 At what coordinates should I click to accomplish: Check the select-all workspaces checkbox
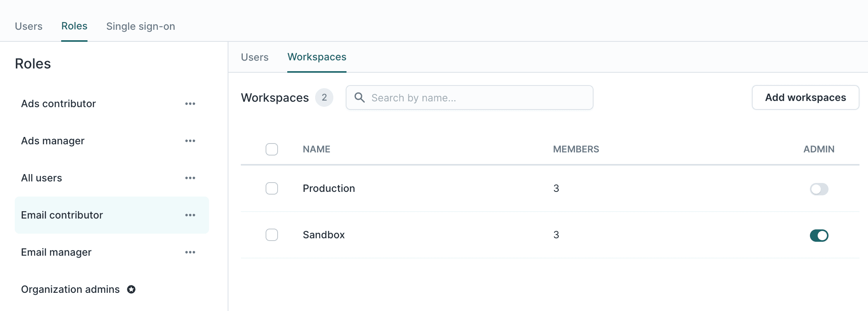click(x=272, y=149)
